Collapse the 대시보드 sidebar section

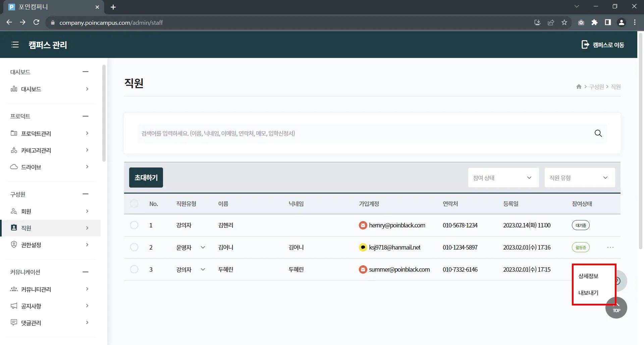pos(86,72)
